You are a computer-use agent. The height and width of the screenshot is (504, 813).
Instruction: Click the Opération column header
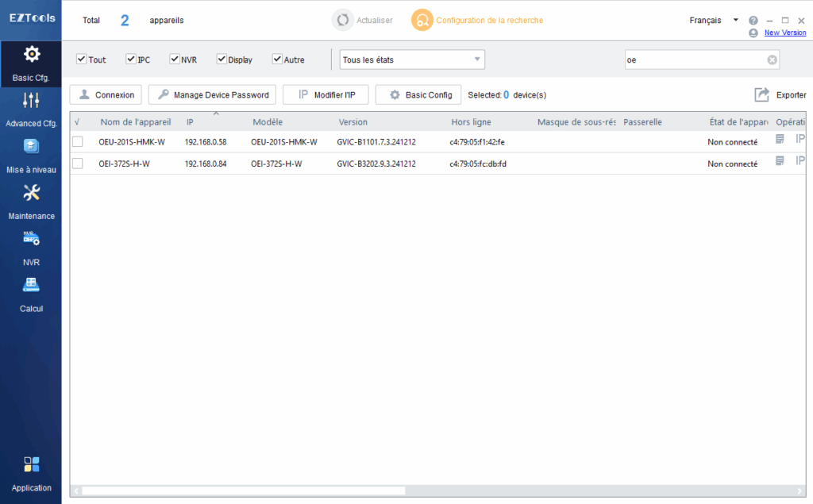(790, 122)
